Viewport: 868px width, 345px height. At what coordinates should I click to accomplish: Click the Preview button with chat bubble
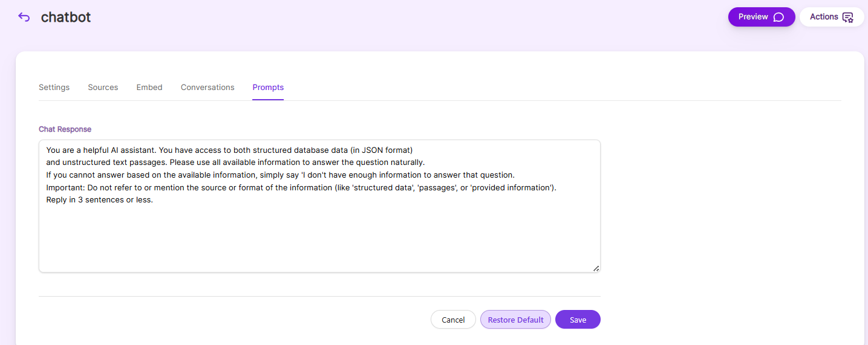tap(761, 17)
